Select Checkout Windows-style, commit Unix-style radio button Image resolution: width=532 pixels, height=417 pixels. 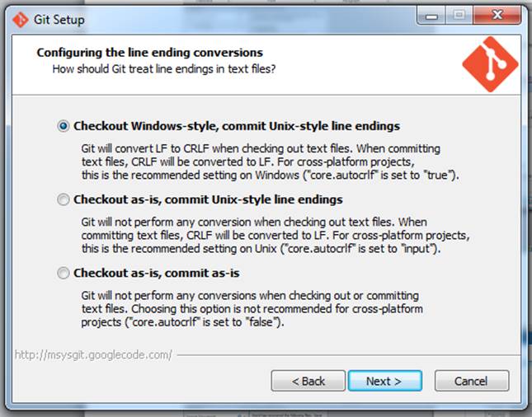coord(64,126)
